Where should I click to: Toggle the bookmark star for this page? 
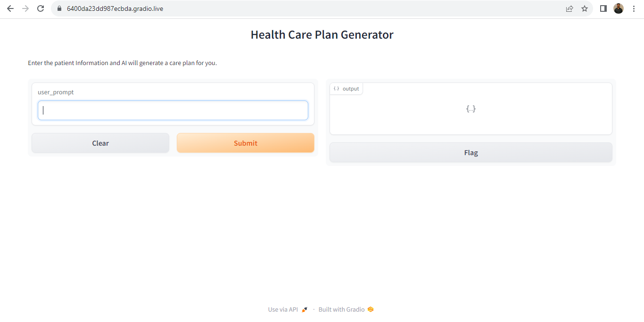tap(585, 8)
